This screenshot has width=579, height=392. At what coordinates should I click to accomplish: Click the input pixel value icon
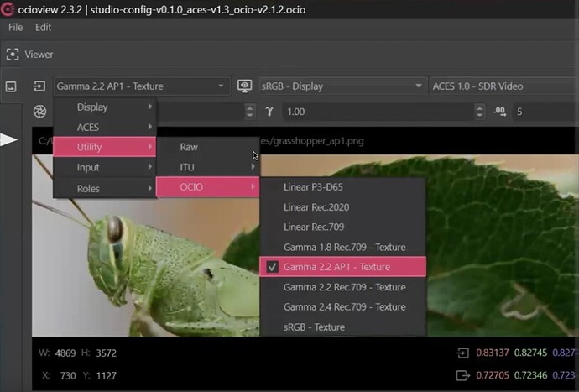pyautogui.click(x=463, y=353)
